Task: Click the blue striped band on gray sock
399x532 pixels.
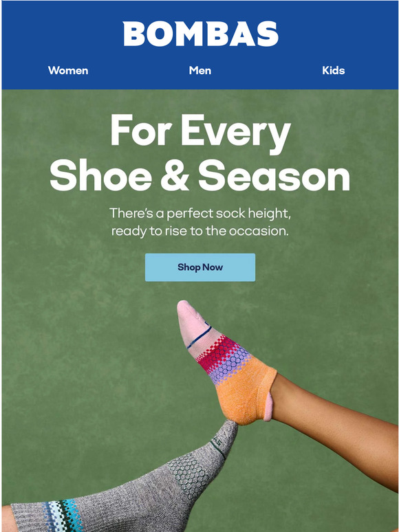Action: tap(63, 516)
